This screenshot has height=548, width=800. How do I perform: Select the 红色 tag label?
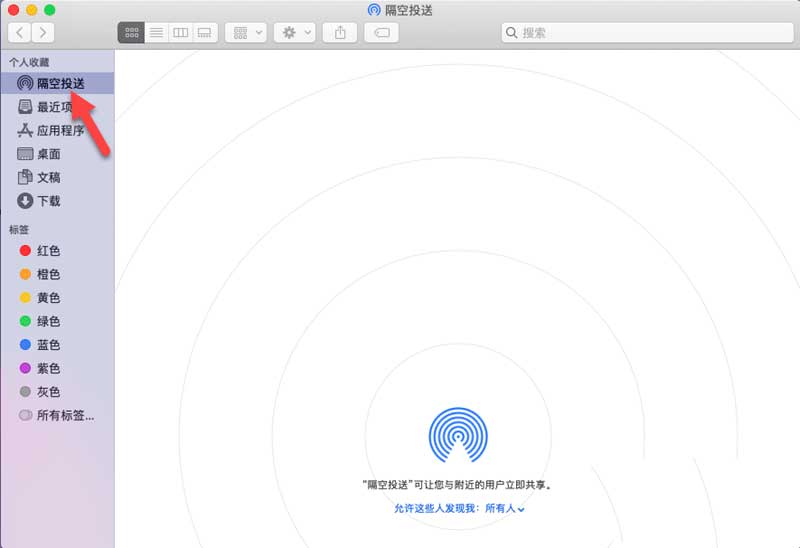point(48,251)
